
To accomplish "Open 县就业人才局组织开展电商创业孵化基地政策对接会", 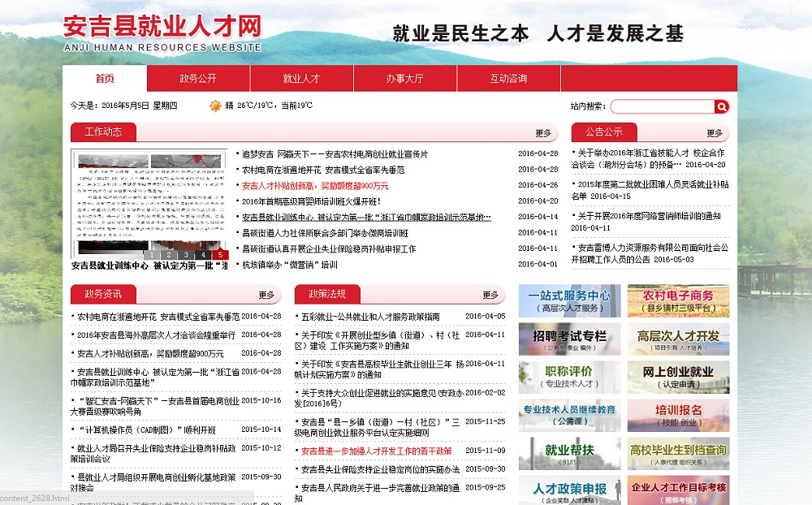I will coord(153,482).
